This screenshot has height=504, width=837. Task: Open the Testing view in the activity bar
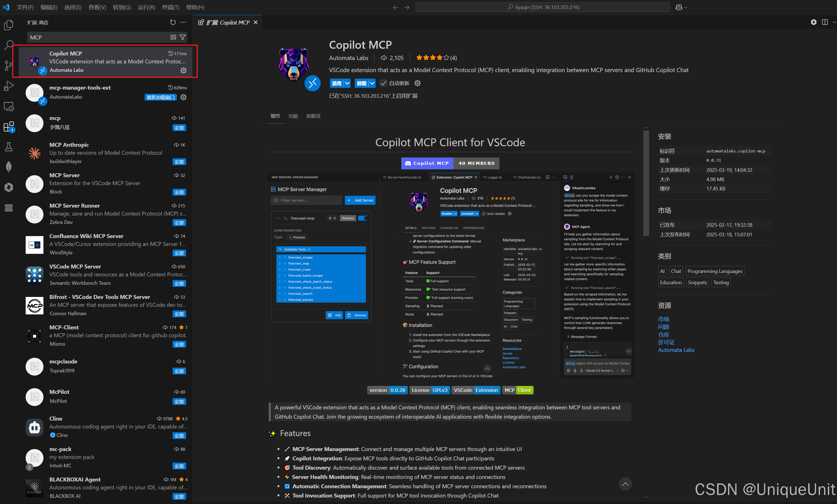(x=8, y=146)
